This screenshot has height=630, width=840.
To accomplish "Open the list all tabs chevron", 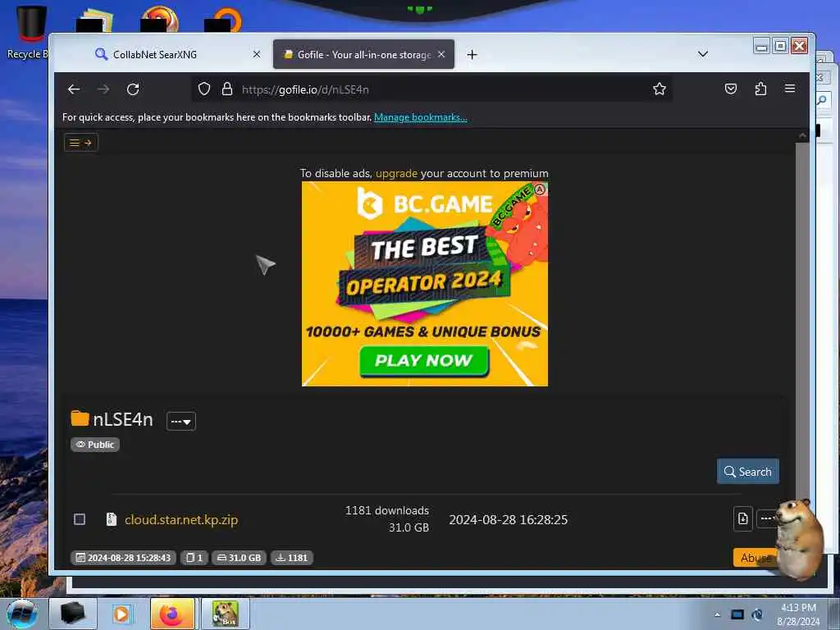I will (703, 54).
